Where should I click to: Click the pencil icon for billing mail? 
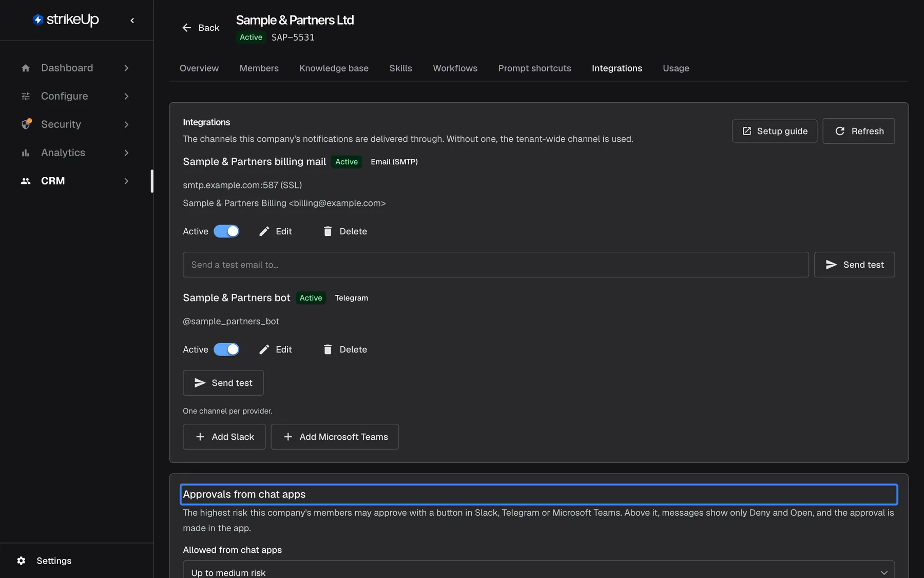tap(264, 231)
